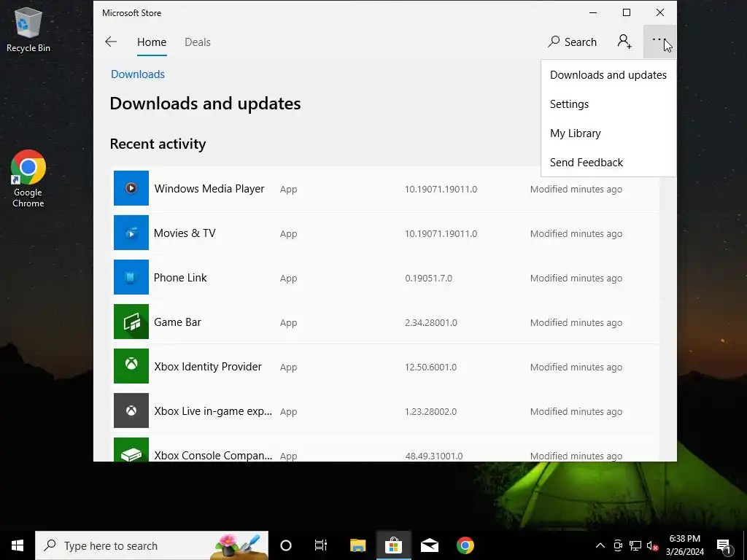
Task: Open the Windows Media Player app icon
Action: [131, 188]
